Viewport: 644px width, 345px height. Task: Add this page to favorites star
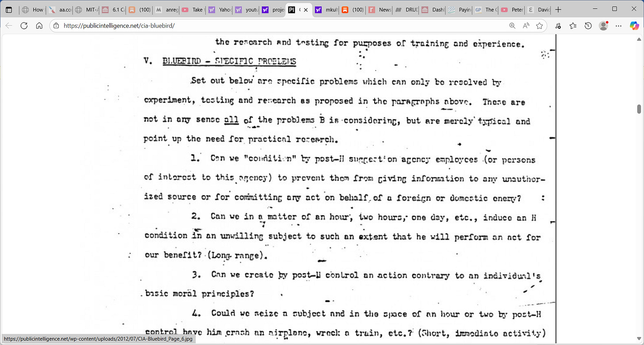[x=539, y=26]
